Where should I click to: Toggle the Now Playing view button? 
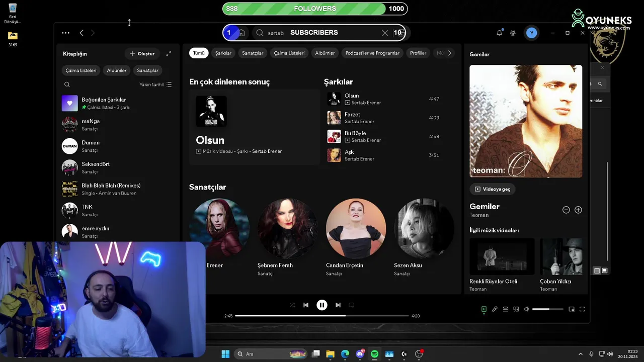484,309
